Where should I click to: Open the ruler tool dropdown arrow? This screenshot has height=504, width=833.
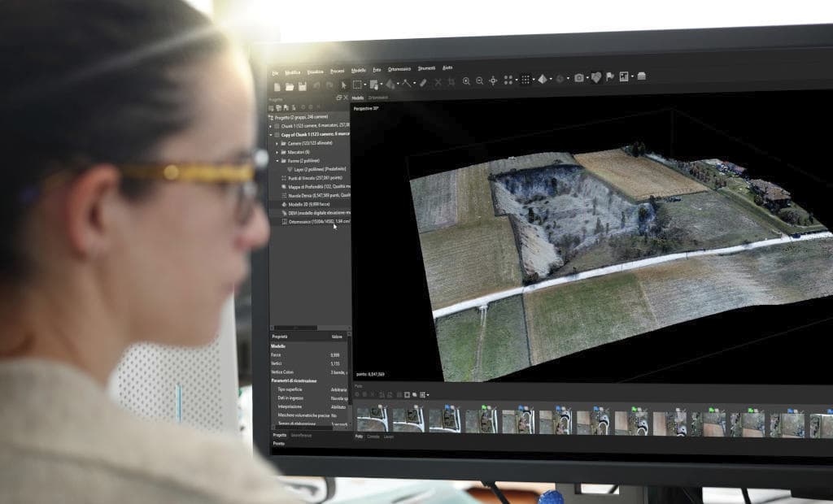414,84
